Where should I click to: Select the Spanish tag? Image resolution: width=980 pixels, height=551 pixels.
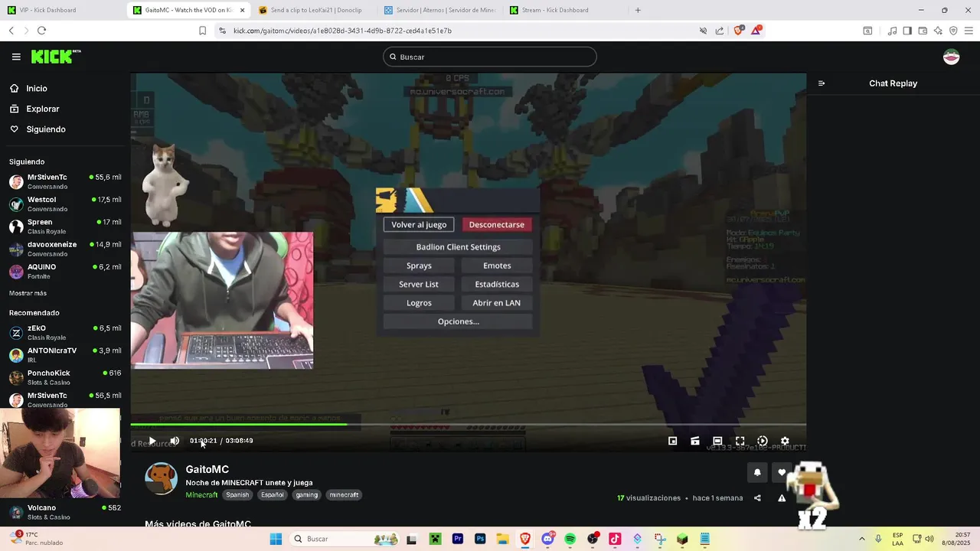(237, 495)
